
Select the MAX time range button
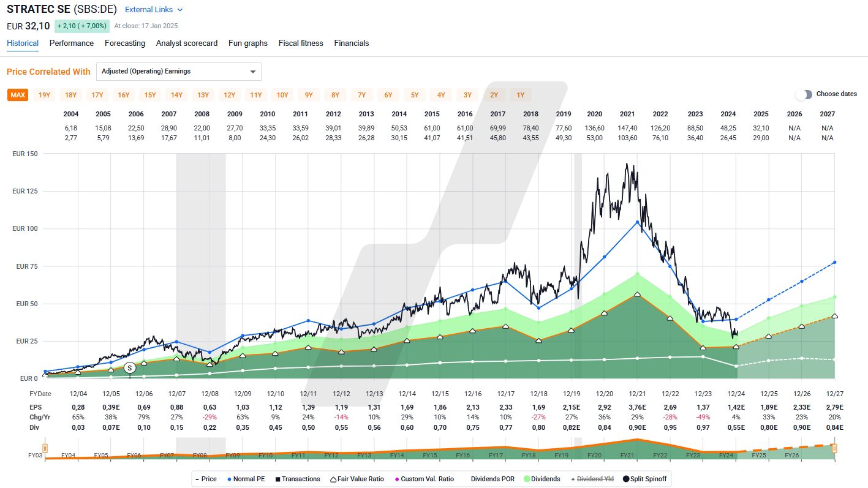[x=18, y=95]
